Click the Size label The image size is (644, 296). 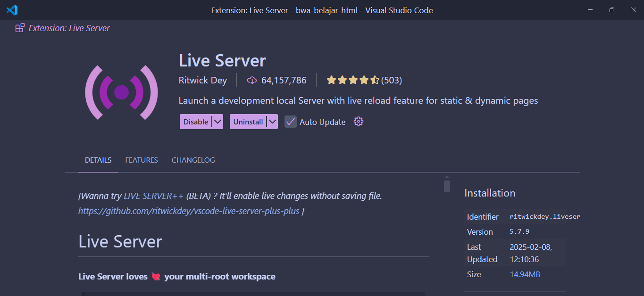point(474,274)
